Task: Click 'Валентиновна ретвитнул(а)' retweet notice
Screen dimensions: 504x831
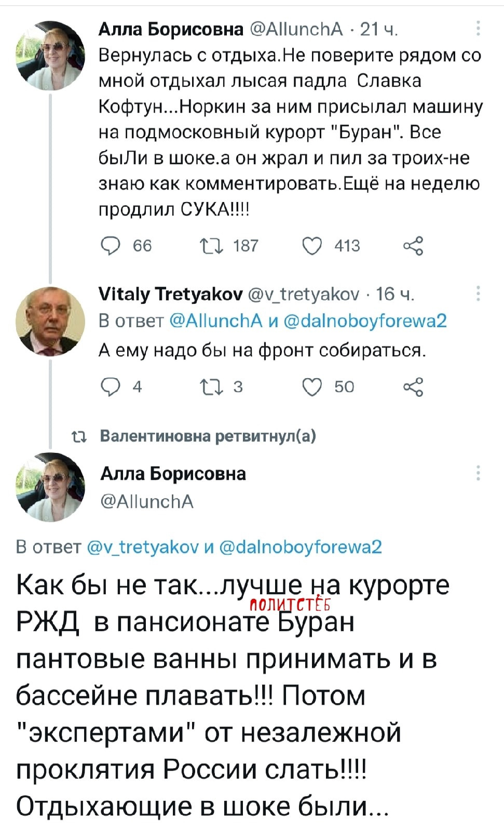Action: tap(208, 435)
